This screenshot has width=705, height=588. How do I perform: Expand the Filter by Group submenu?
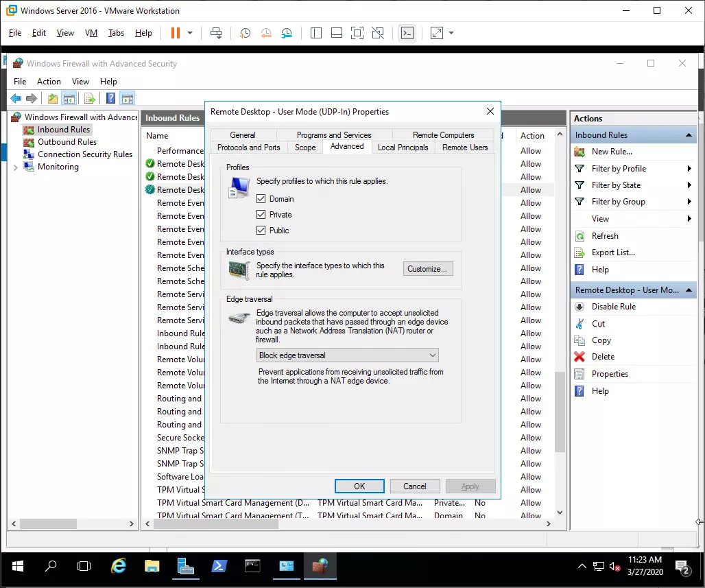pyautogui.click(x=689, y=202)
